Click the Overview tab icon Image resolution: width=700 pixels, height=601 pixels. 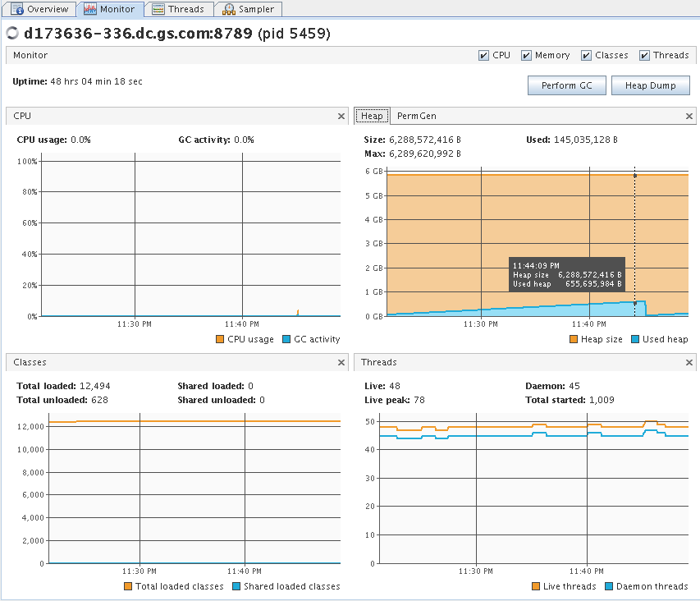(17, 9)
